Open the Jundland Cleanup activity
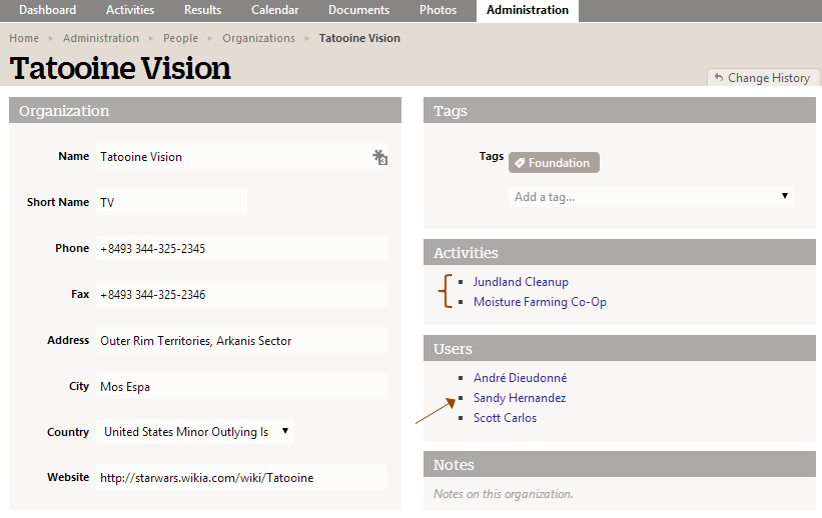The image size is (822, 518). pyautogui.click(x=521, y=282)
